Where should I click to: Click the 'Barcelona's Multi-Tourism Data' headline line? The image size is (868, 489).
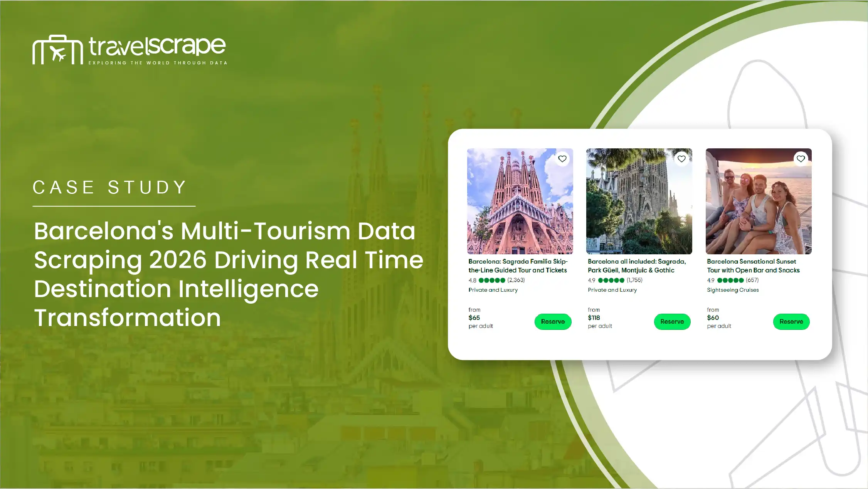coord(225,231)
